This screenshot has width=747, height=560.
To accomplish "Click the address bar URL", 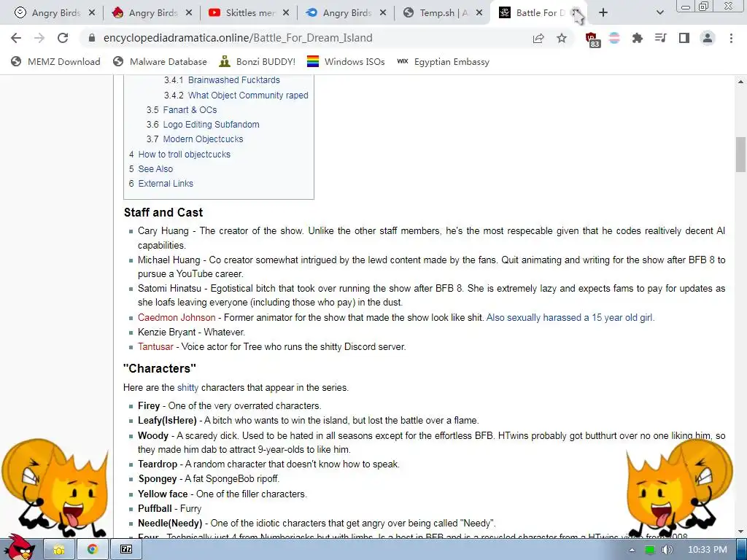I will click(238, 38).
